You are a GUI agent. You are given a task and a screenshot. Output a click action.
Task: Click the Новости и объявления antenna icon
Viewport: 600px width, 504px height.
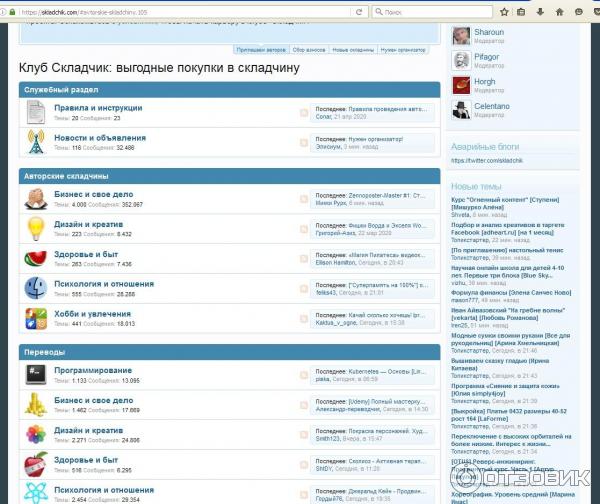(35, 142)
